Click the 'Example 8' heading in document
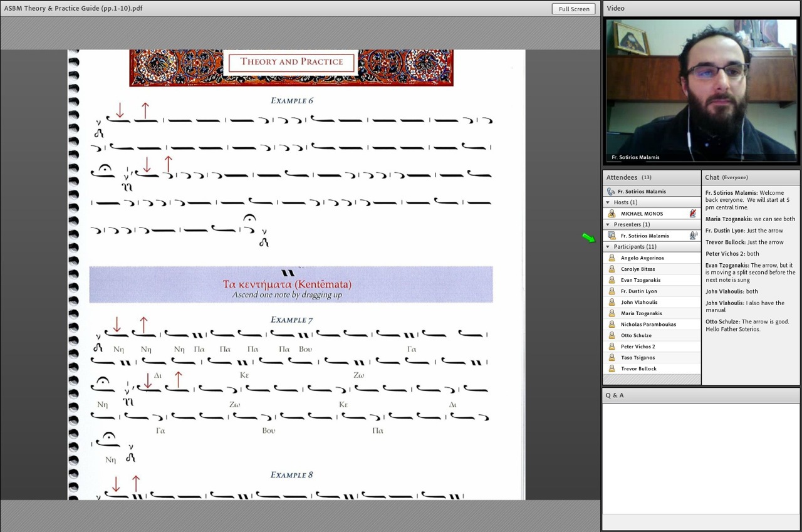 click(291, 474)
